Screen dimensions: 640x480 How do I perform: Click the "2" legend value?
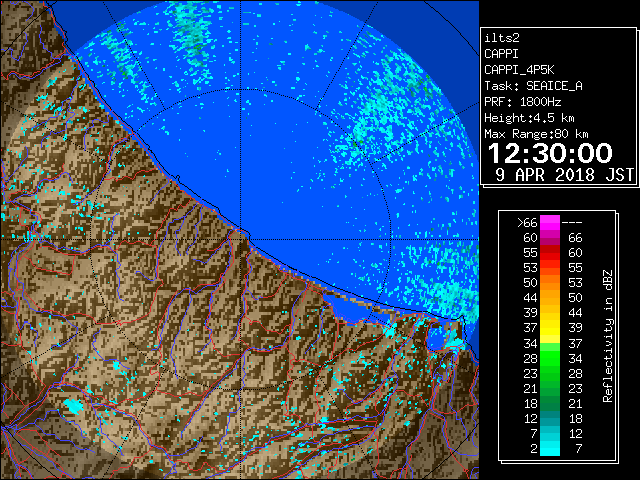pos(534,449)
